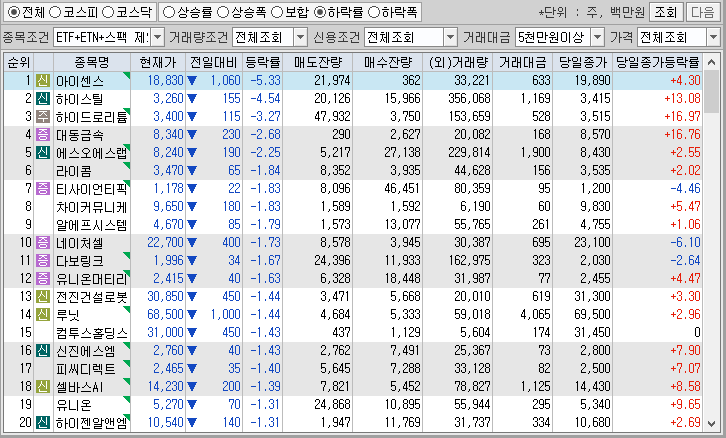Sort by the 현재가 column header

pyautogui.click(x=158, y=62)
